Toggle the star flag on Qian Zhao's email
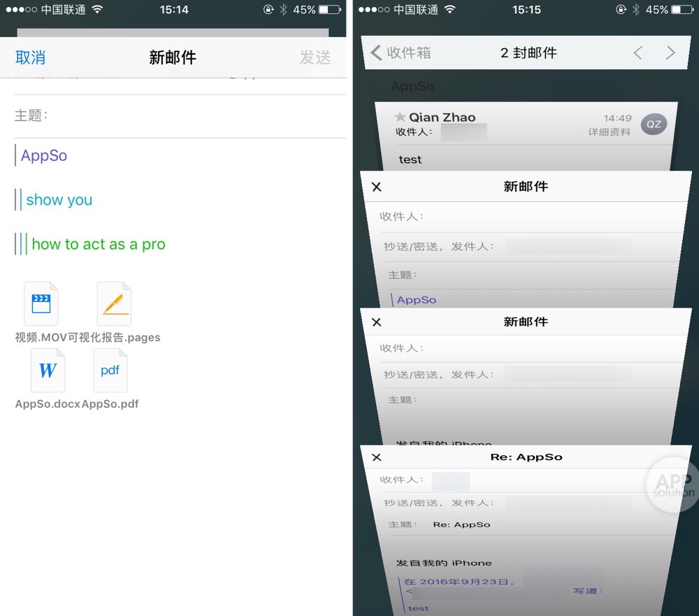 [x=399, y=117]
